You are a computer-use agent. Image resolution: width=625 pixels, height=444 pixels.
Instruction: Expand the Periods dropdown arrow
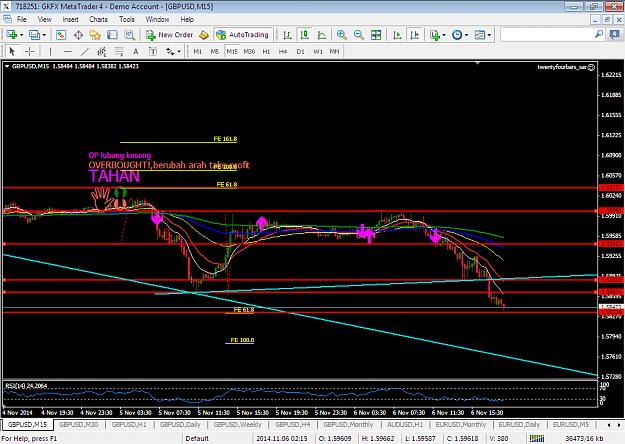(466, 35)
